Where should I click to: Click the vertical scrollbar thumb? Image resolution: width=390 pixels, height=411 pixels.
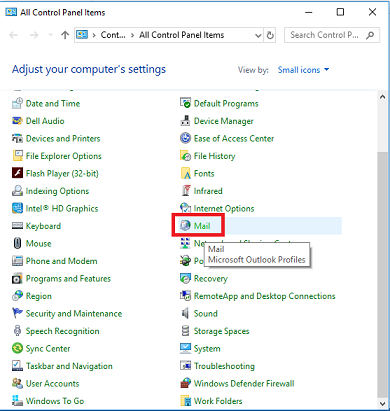[383, 274]
